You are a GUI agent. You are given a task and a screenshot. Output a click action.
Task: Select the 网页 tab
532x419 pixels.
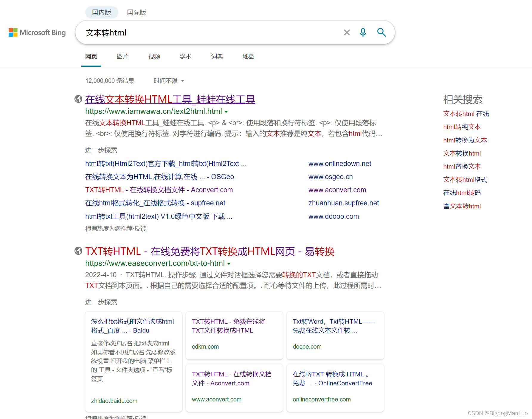point(91,56)
